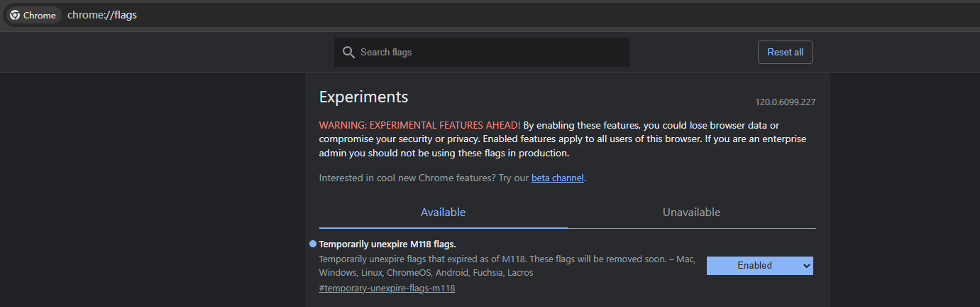Follow the #temporary-unexpire-flags-m118 anchor link
This screenshot has width=980, height=307.
coord(387,289)
